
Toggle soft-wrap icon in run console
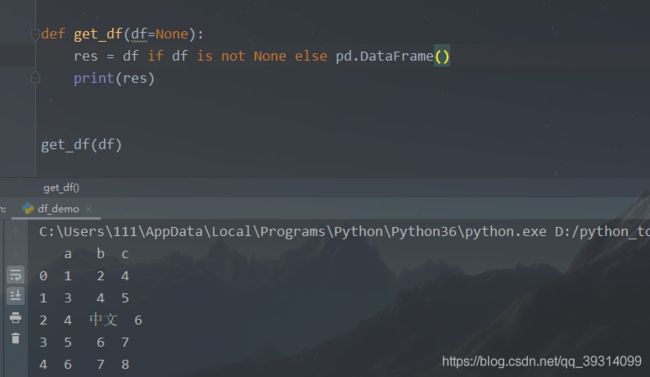point(16,275)
